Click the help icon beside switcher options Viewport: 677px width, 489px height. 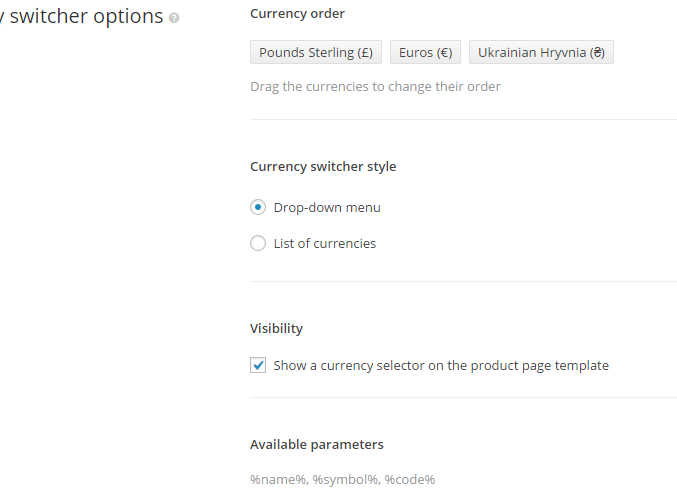(x=175, y=18)
